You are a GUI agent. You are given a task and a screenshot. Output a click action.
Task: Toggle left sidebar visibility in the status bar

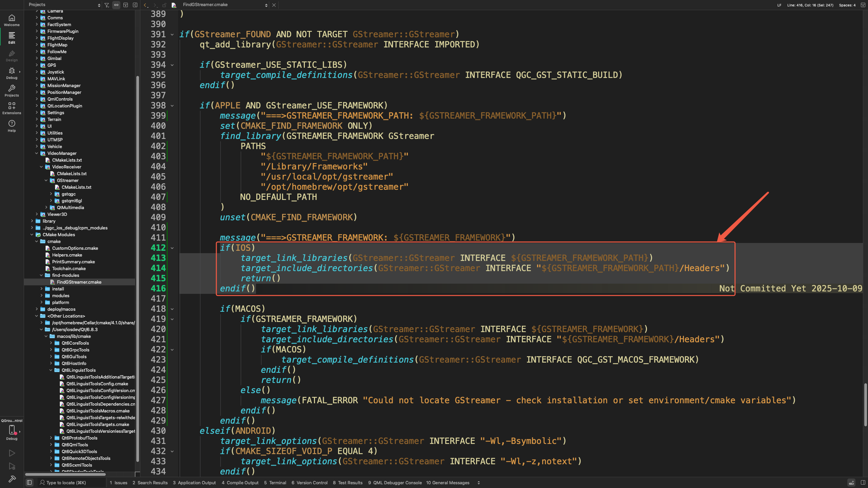coord(29,483)
